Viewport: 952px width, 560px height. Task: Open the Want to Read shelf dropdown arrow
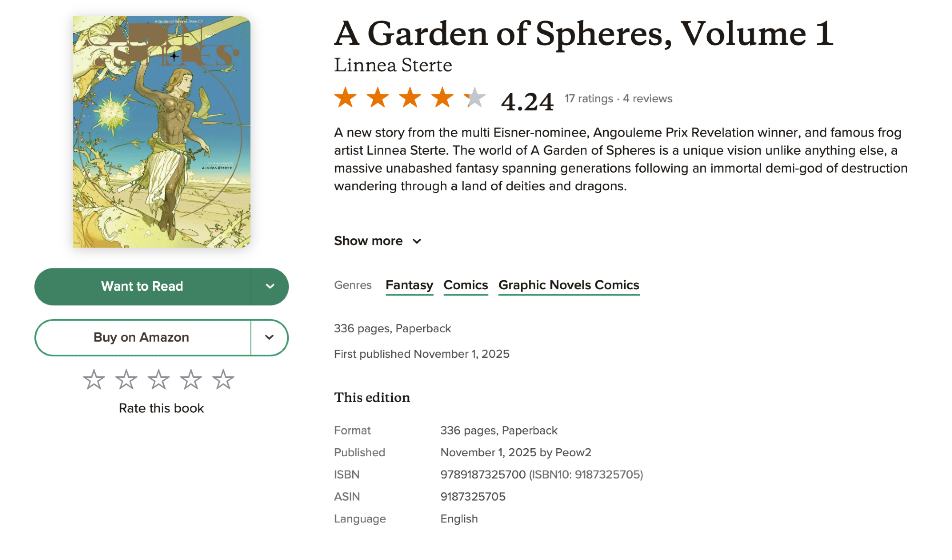pyautogui.click(x=270, y=286)
